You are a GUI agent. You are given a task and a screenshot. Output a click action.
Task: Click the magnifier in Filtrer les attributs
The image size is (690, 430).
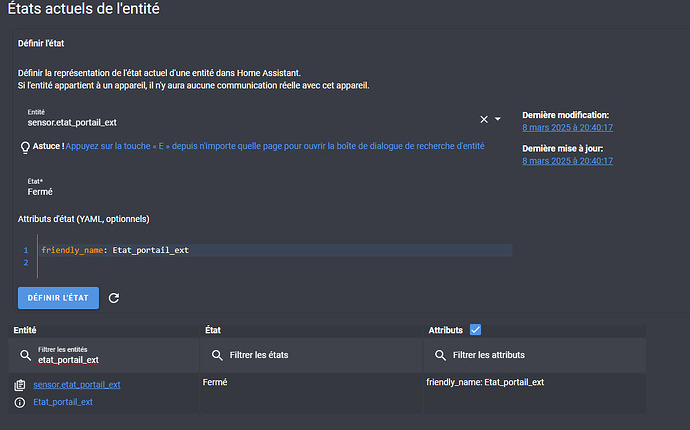pos(440,355)
